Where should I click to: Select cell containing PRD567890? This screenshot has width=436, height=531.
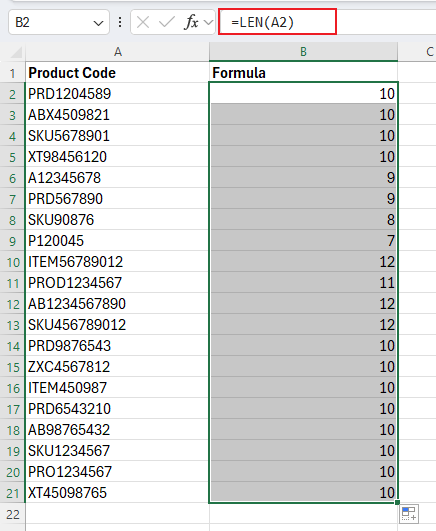[117, 199]
